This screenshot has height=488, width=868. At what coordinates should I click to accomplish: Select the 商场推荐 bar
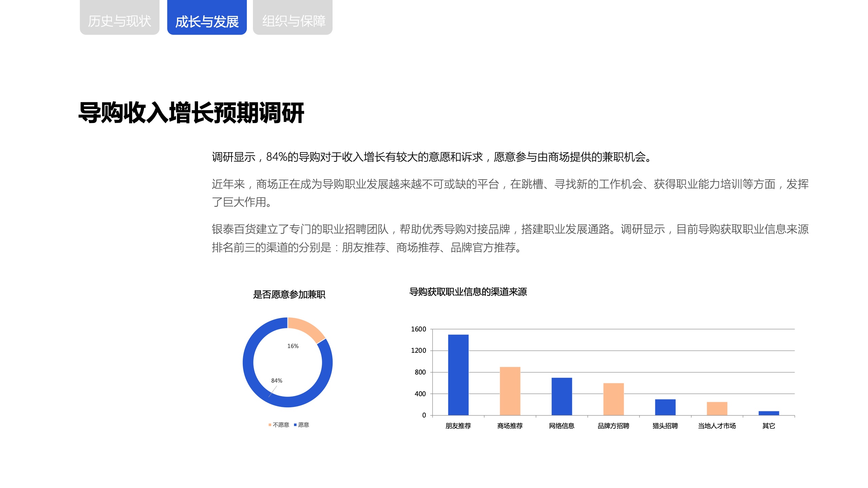(x=510, y=391)
